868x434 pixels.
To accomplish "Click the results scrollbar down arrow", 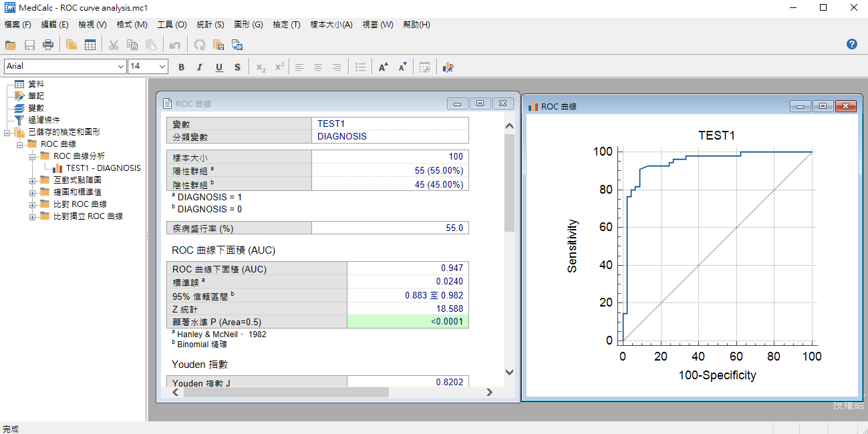I will (509, 372).
